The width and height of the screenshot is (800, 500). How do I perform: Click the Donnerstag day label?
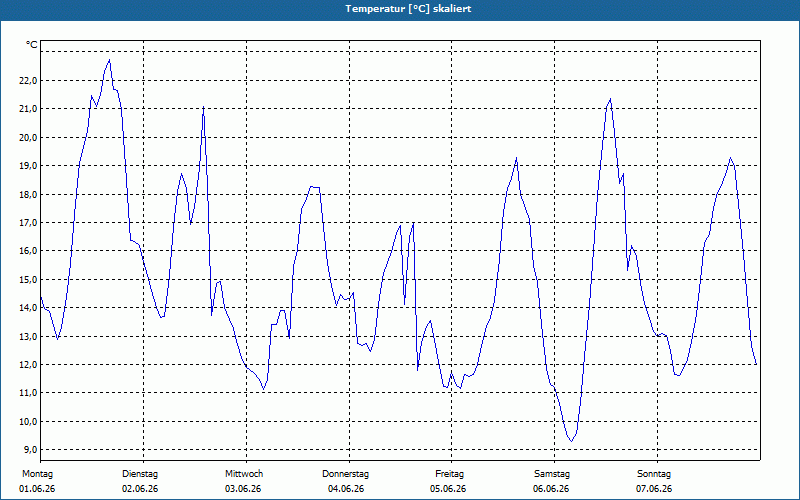point(345,474)
